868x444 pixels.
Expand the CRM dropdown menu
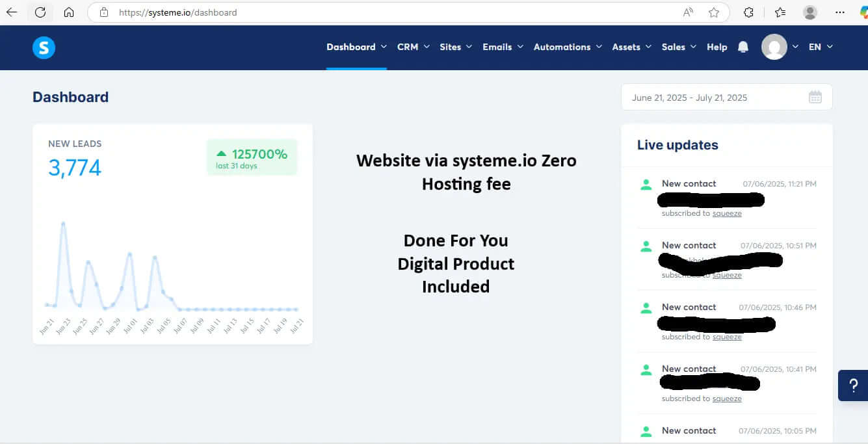tap(408, 47)
